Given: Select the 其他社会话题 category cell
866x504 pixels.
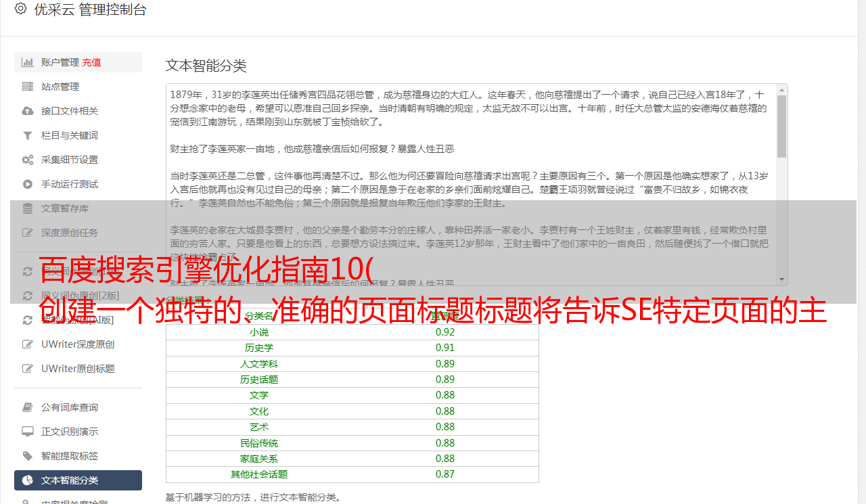Looking at the screenshot, I should coord(258,474).
